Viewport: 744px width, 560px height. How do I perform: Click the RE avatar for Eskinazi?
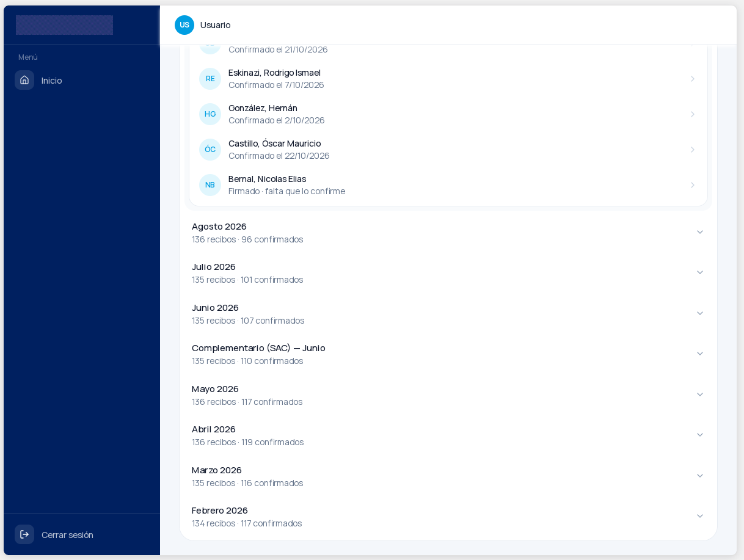click(210, 79)
